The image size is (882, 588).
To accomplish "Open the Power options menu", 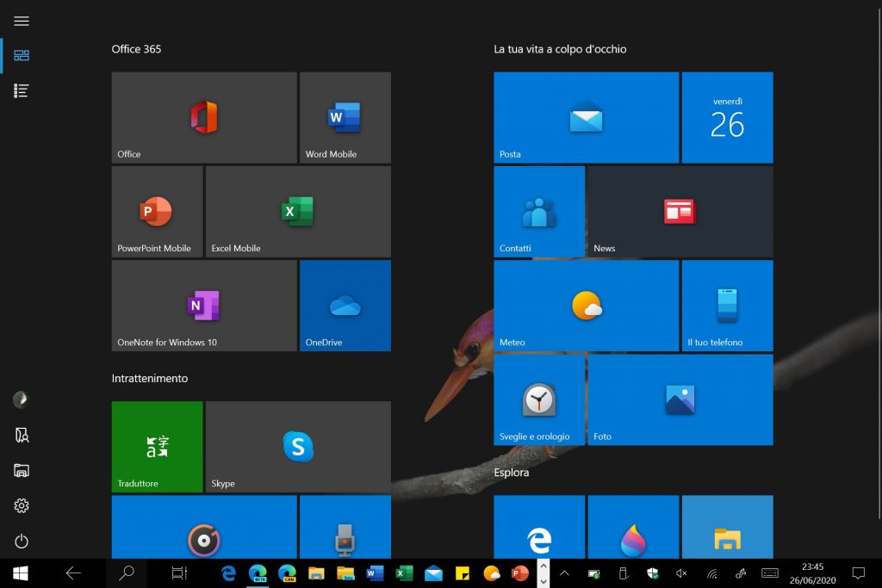I will pyautogui.click(x=22, y=542).
